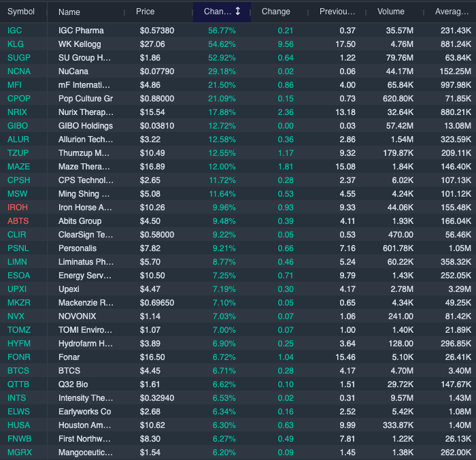Click the $16.89 price cell
The width and height of the screenshot is (476, 460).
point(152,167)
